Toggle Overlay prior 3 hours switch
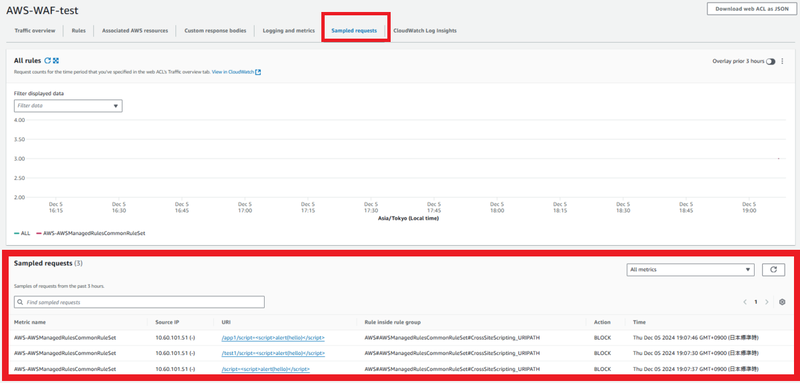 pos(770,61)
